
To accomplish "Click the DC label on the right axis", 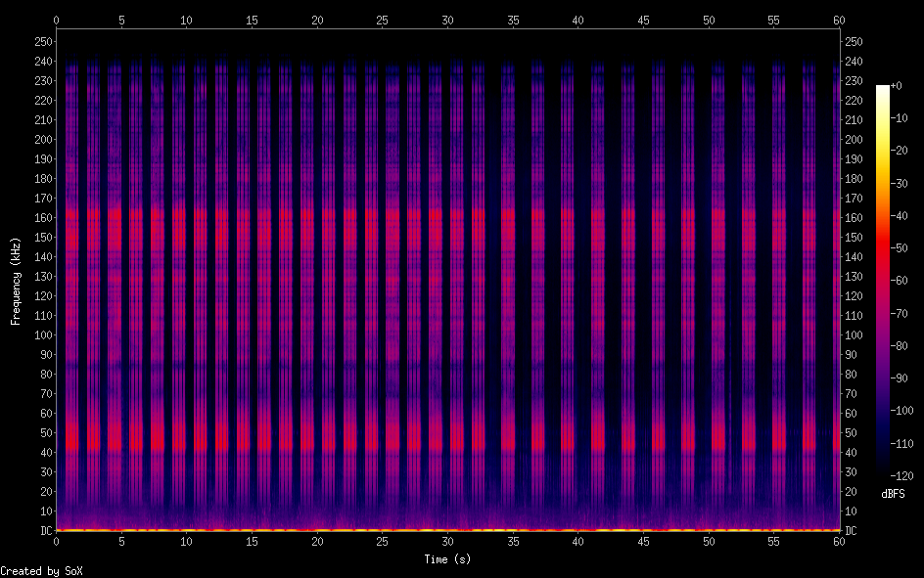I will 852,530.
